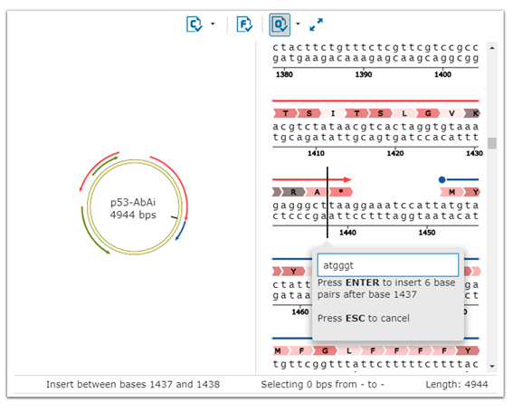Click the '4944 bps' text in plasmid map

click(x=133, y=215)
